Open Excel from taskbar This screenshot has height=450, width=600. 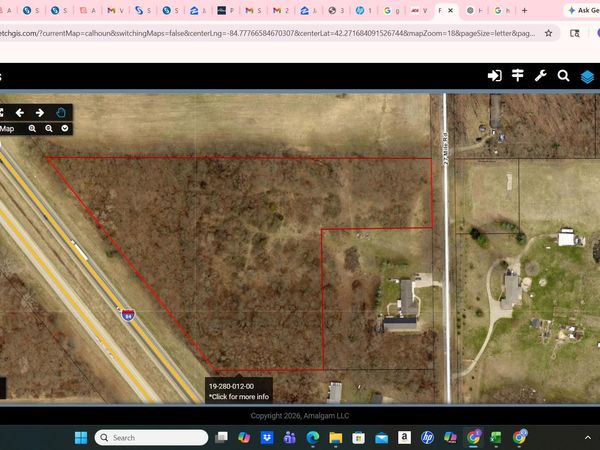(x=496, y=437)
